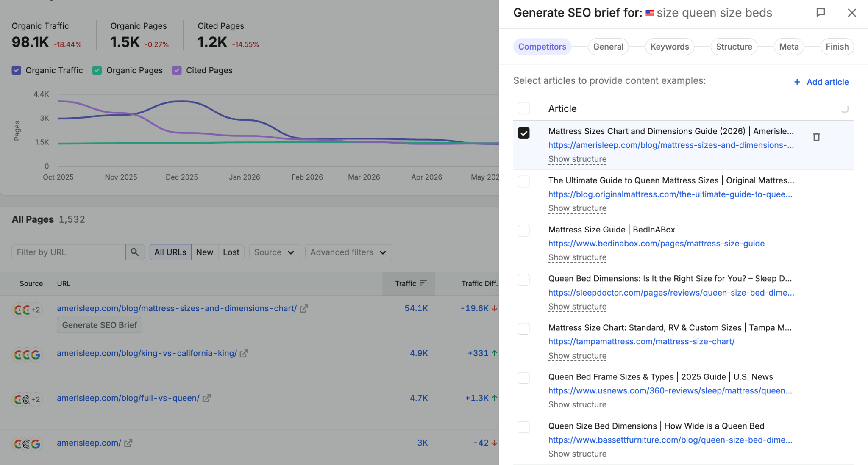Click the sort icon in the Traffic column header
The height and width of the screenshot is (465, 868).
click(x=423, y=283)
